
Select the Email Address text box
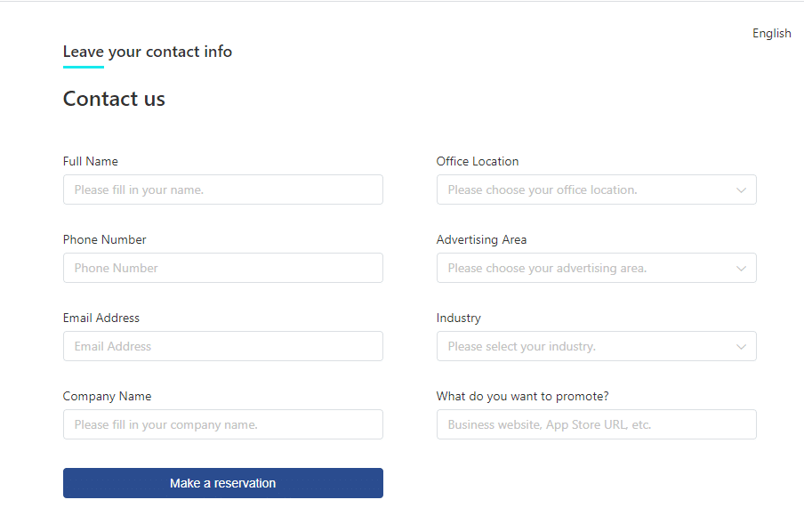pos(222,346)
